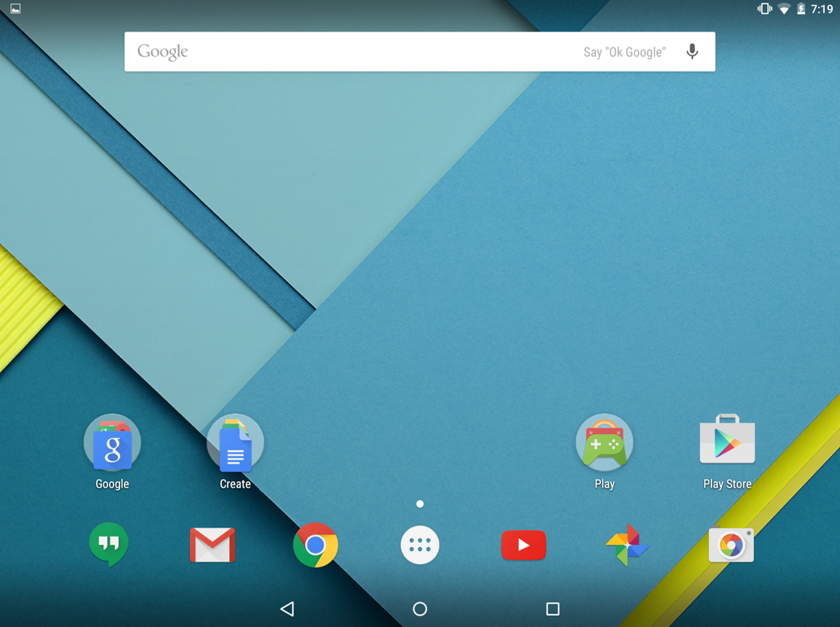Tap the Home navigation button
The height and width of the screenshot is (627, 840).
click(420, 609)
